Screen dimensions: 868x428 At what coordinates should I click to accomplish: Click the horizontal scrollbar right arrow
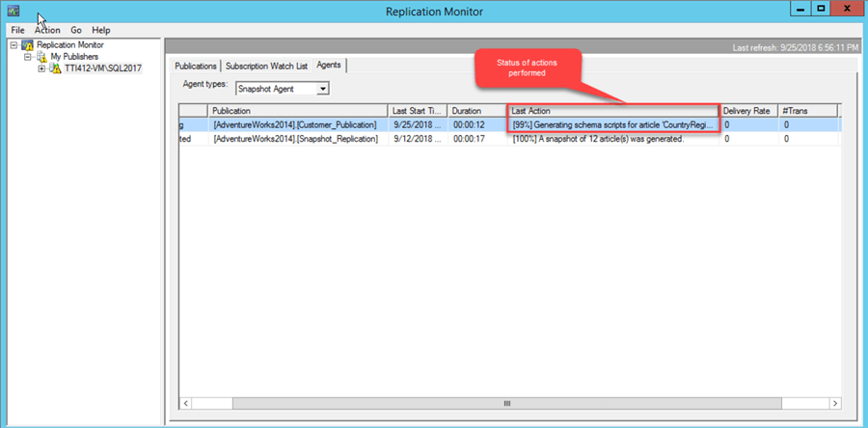coord(834,403)
